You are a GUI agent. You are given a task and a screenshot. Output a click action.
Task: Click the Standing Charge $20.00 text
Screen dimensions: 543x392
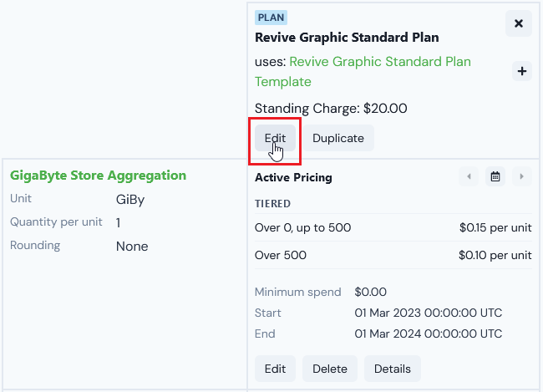[331, 109]
